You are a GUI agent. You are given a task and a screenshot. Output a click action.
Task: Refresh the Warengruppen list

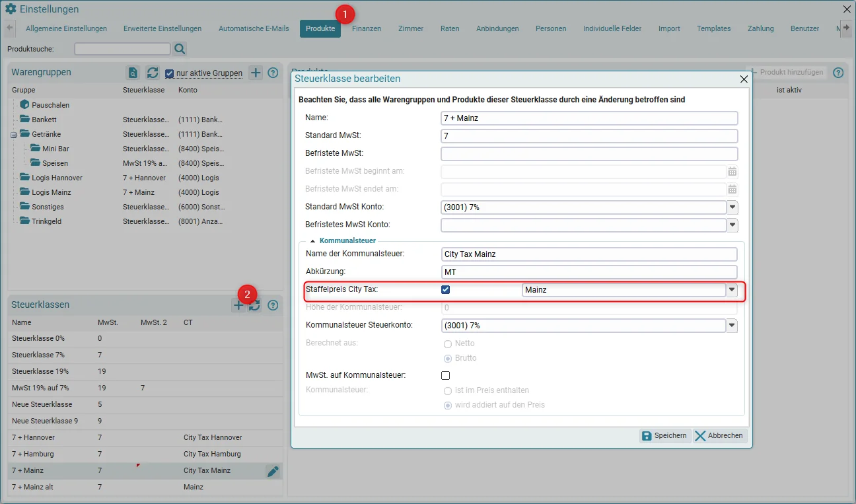(x=153, y=73)
